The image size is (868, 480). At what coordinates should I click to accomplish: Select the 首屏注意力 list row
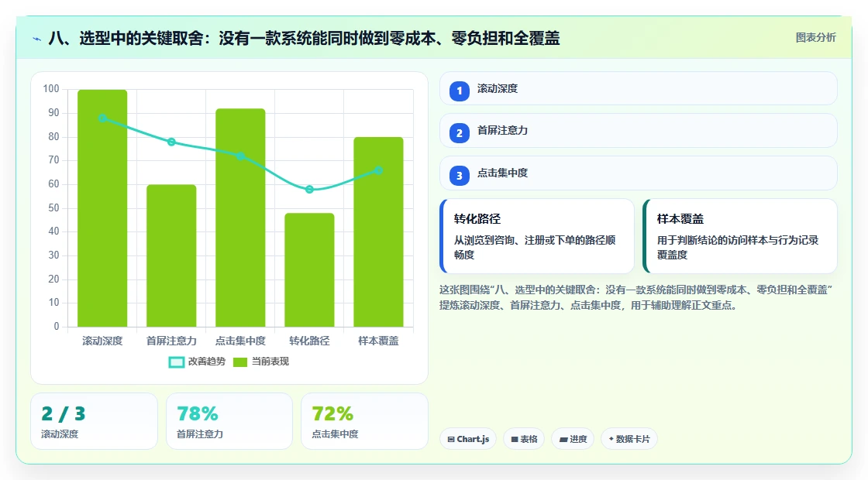coord(639,131)
